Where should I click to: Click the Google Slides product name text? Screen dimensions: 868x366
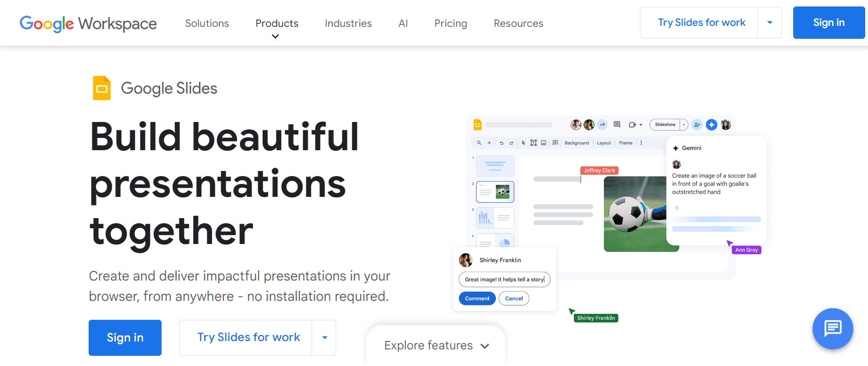169,88
